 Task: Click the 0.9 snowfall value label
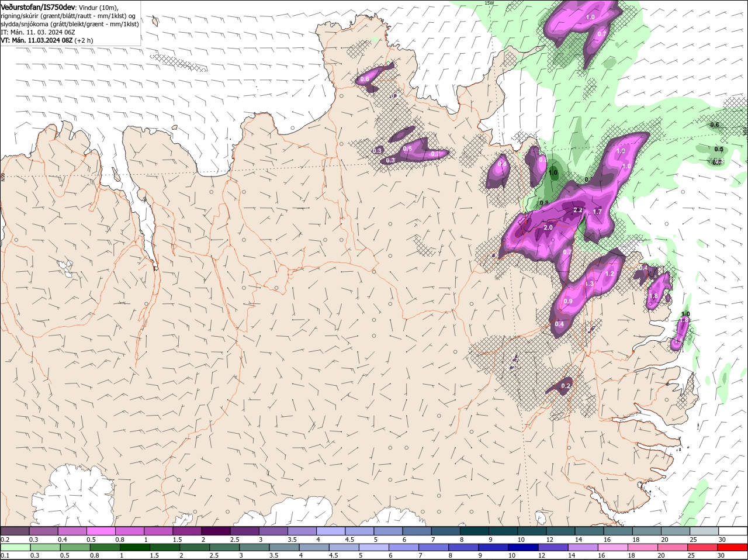pos(568,302)
